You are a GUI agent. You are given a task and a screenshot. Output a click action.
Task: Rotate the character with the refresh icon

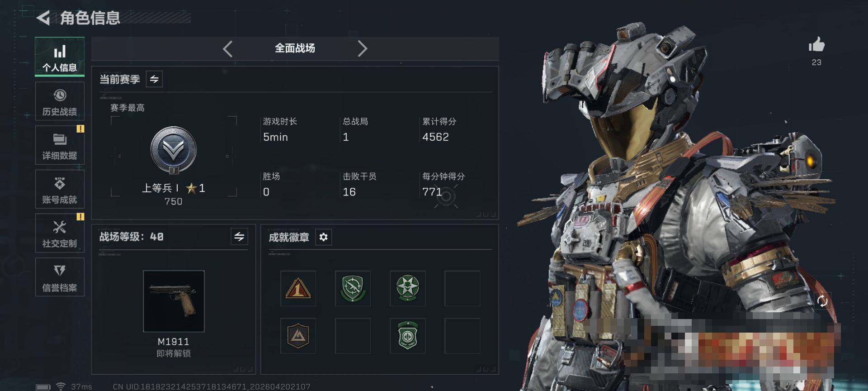pos(822,301)
